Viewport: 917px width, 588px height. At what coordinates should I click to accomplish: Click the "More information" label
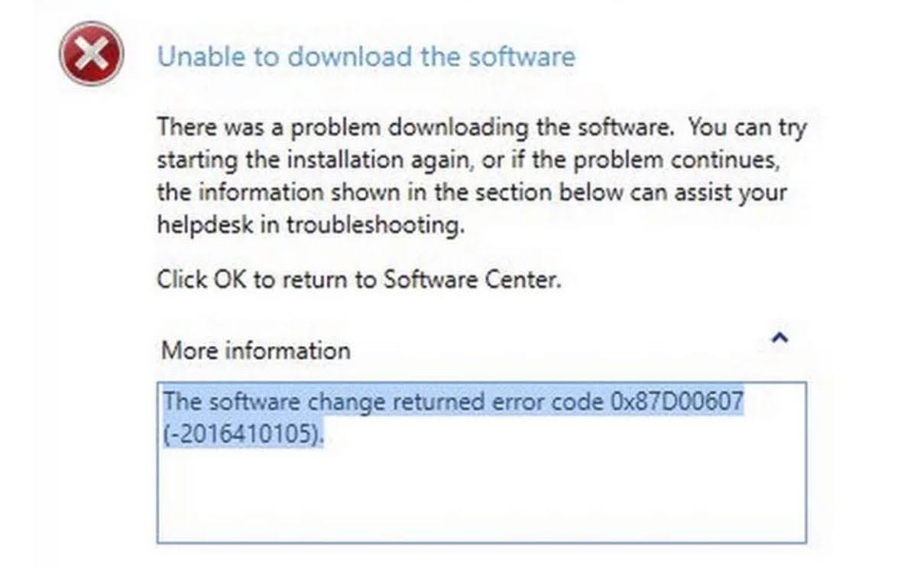coord(256,351)
